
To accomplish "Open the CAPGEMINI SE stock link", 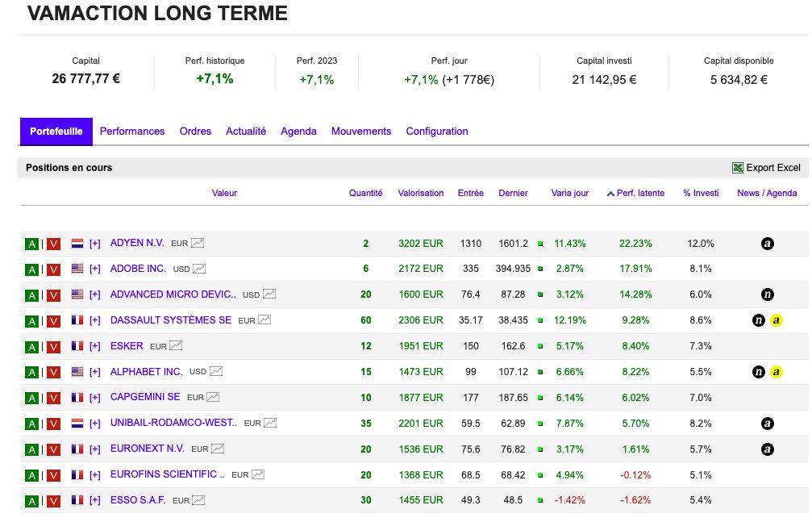I will coord(145,397).
